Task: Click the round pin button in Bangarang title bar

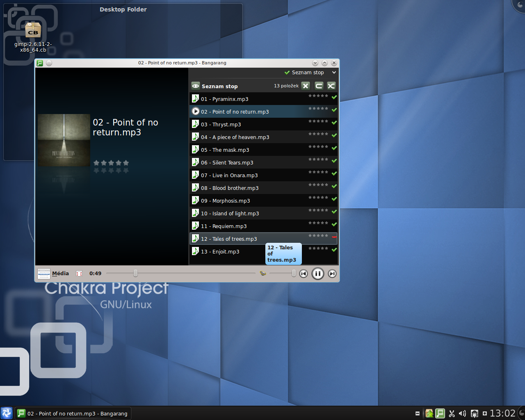Action: click(x=49, y=63)
